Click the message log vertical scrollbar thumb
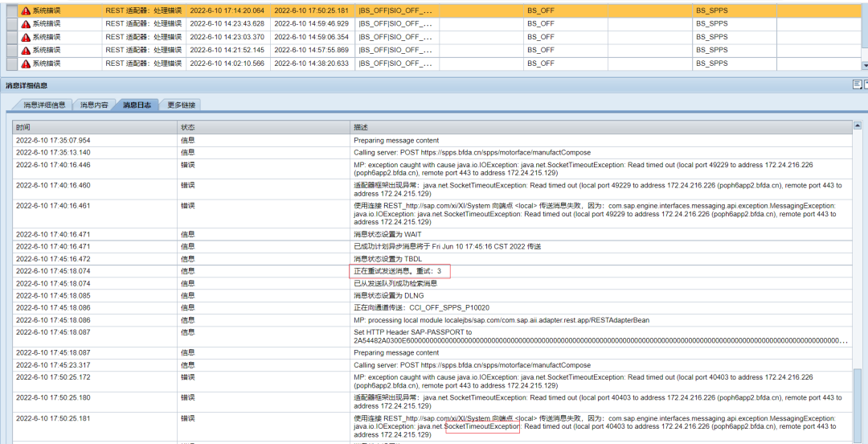This screenshot has height=444, width=868. point(858,405)
